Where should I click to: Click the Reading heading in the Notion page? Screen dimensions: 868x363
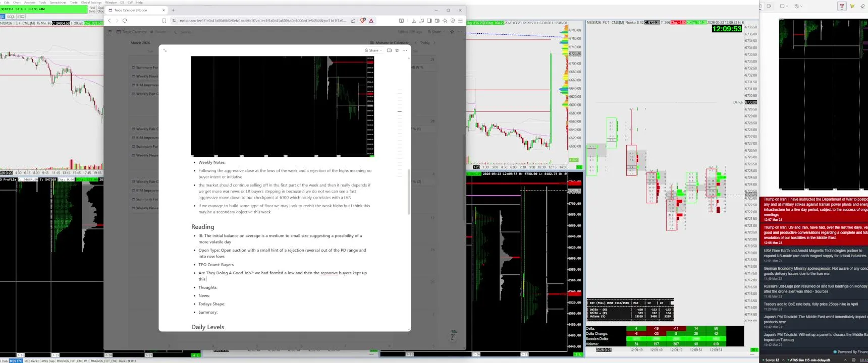click(x=202, y=227)
